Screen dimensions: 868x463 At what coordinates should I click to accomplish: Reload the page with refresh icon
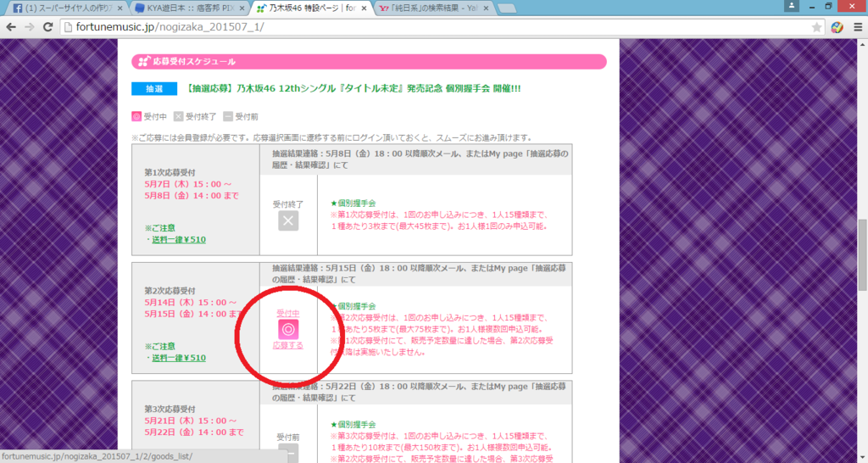pyautogui.click(x=48, y=27)
